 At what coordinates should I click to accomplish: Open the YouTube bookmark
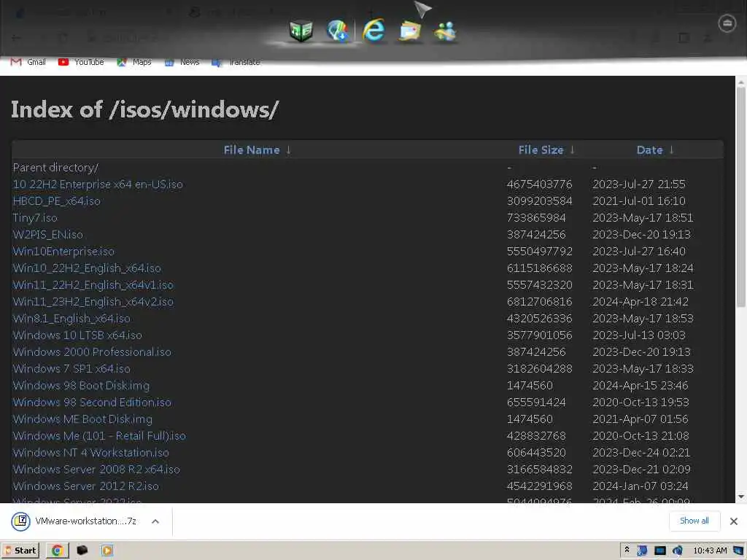pos(81,62)
